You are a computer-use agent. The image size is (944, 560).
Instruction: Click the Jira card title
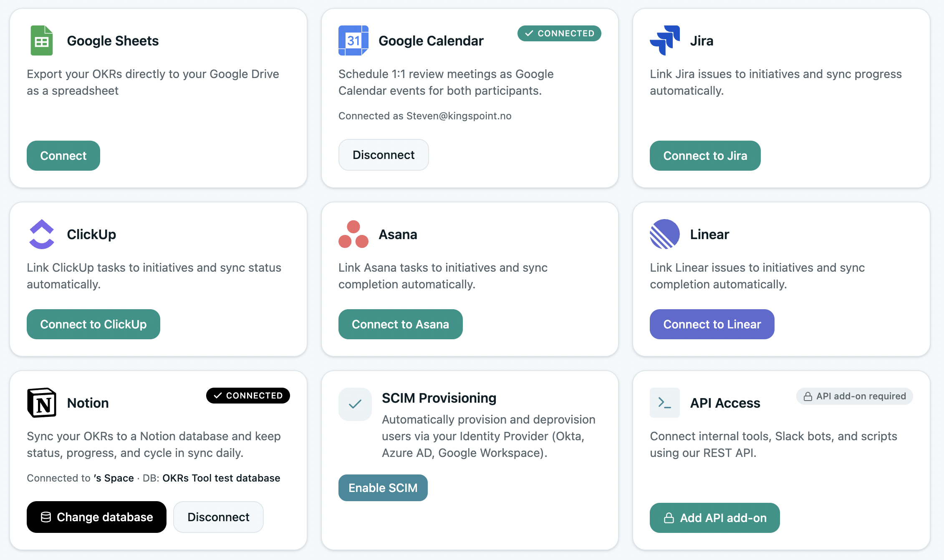coord(702,41)
